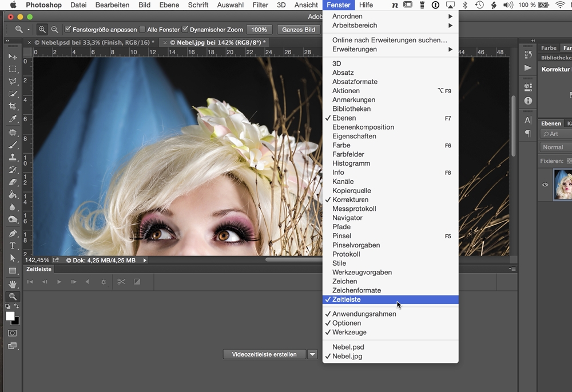Image resolution: width=572 pixels, height=392 pixels.
Task: Open dropdown arrow beside Videozeitleiste erstellen
Action: click(x=312, y=354)
